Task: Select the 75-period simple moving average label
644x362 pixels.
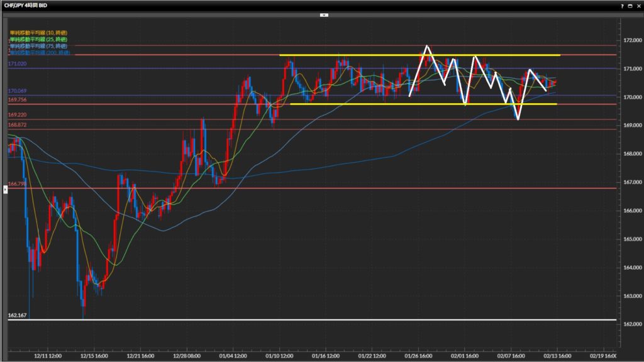Action: pos(38,46)
